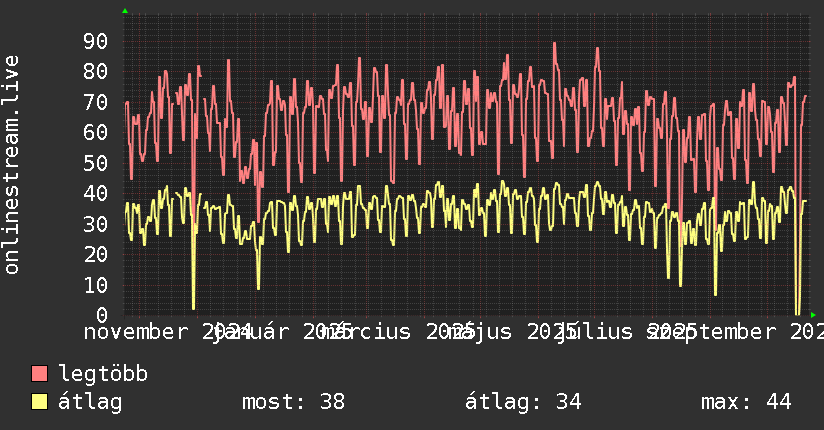Image resolution: width=824 pixels, height=430 pixels.
Task: Click the november 2024 x-axis label
Action: coord(167,332)
